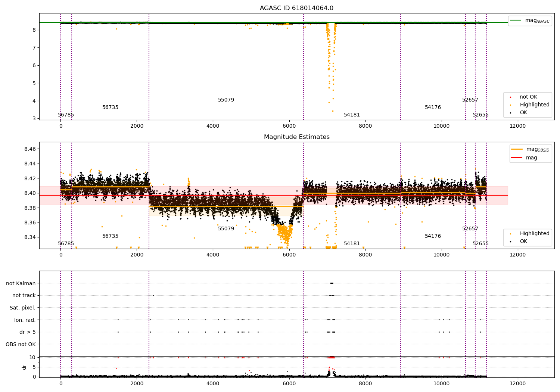560x392 pixels.
Task: Click the y-axis tick 7 in top plot
Action: tap(34, 48)
